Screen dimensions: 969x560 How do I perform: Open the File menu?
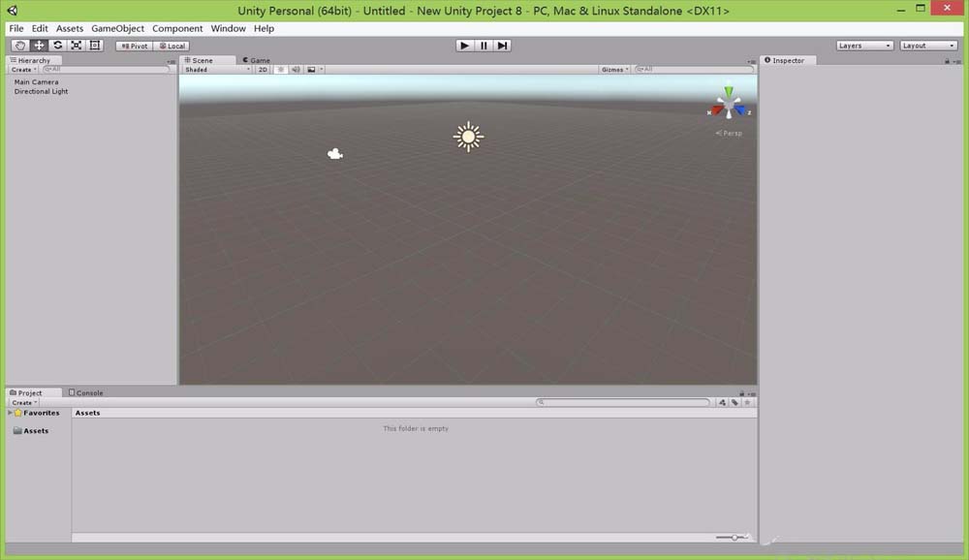point(16,28)
